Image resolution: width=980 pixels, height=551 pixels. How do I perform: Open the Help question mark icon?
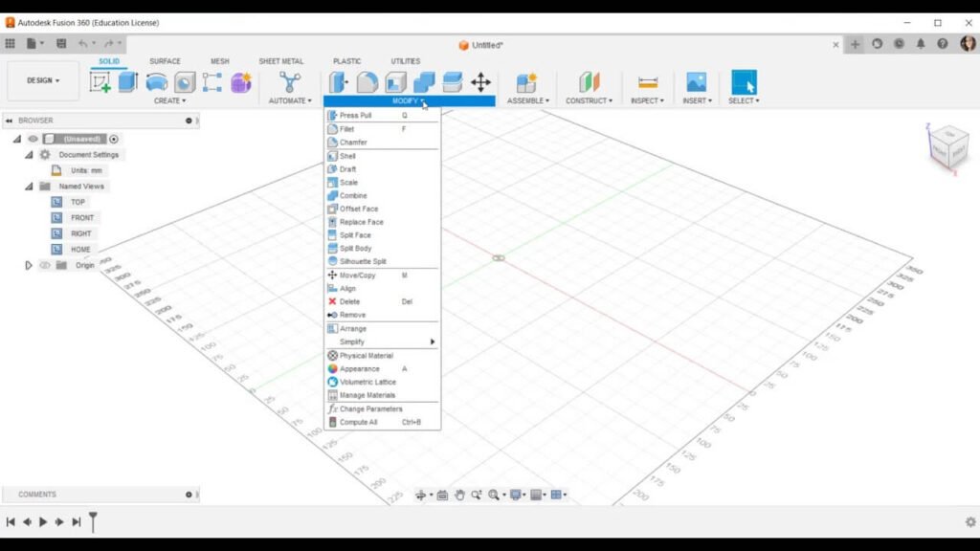point(943,44)
